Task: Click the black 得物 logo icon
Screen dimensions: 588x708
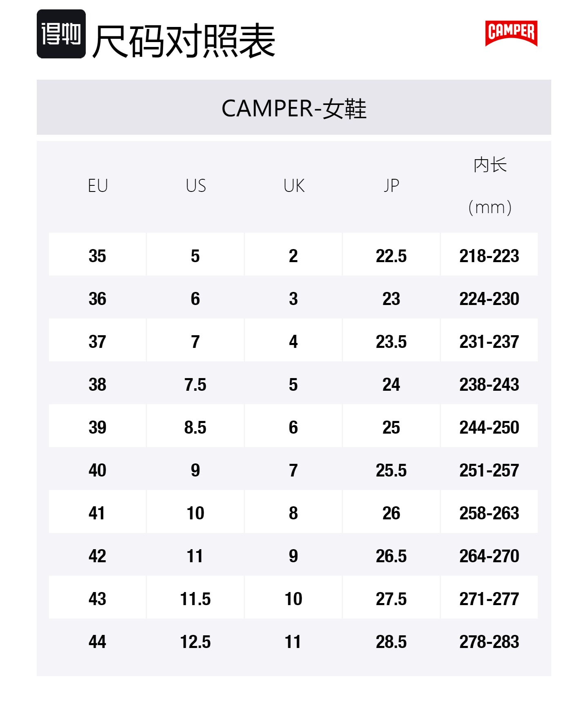Action: tap(61, 34)
